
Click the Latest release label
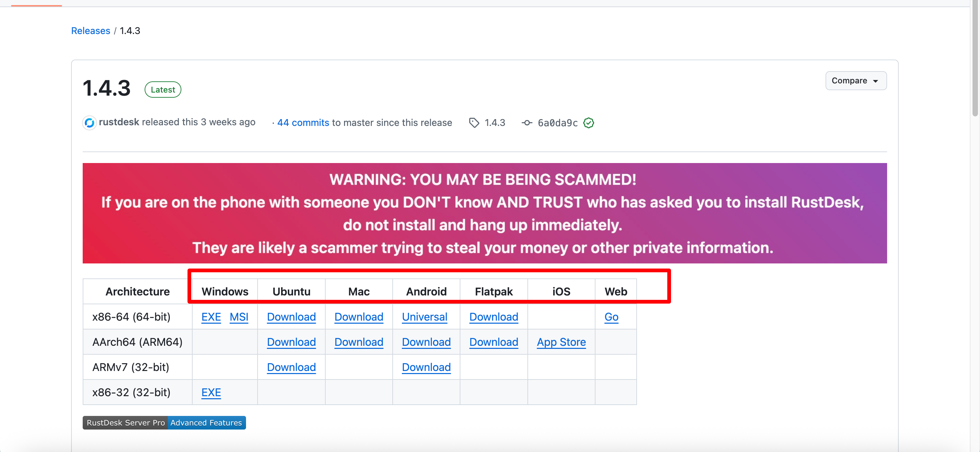click(163, 90)
